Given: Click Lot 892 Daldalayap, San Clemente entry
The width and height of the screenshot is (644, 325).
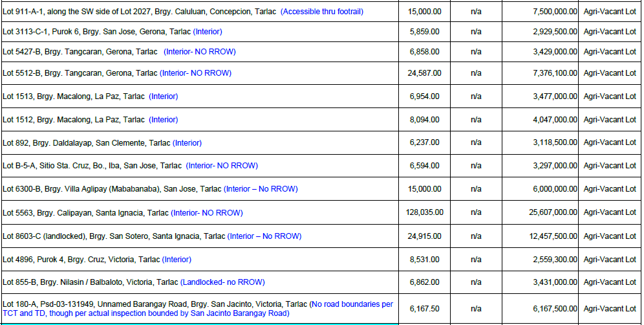Looking at the screenshot, I should pos(86,143).
